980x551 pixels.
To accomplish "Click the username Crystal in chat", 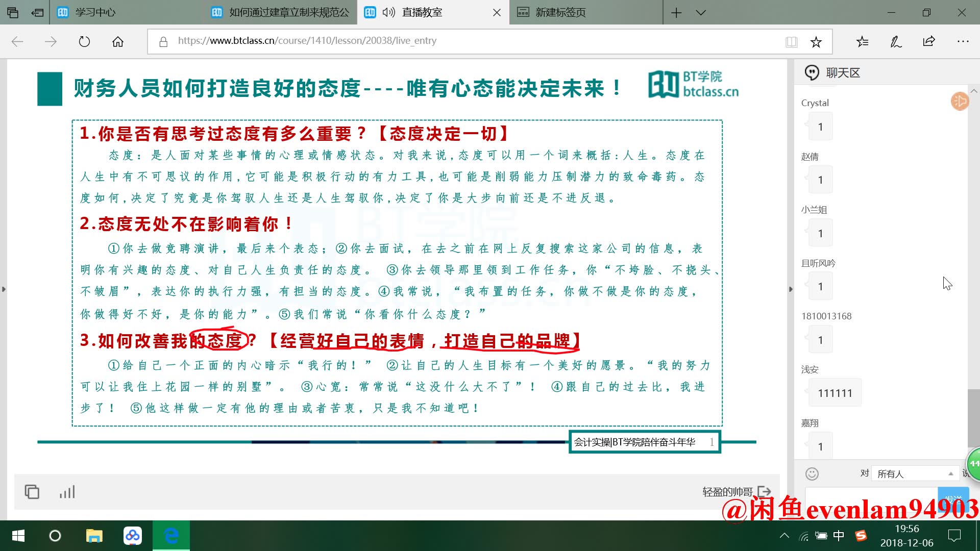I will click(815, 103).
